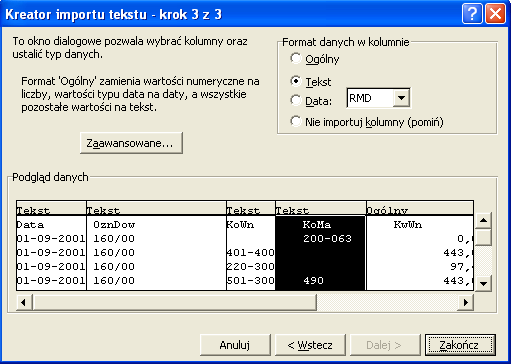Finish import with Zakończ button
This screenshot has height=364, width=511.
click(x=460, y=345)
